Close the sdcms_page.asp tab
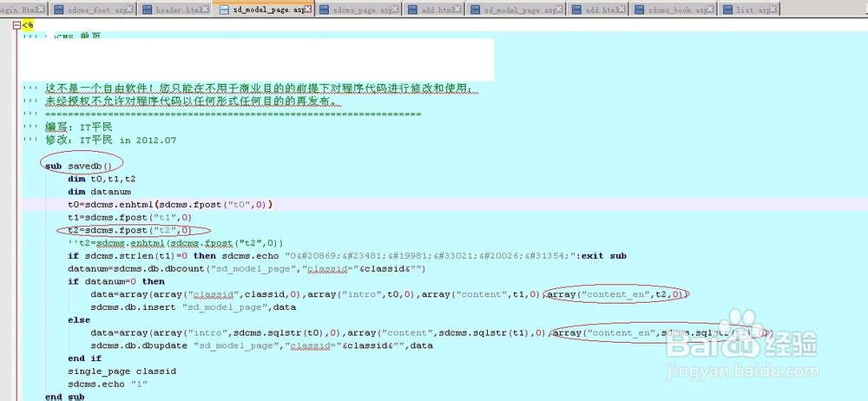Screen dimensions: 868x401 coord(397,10)
